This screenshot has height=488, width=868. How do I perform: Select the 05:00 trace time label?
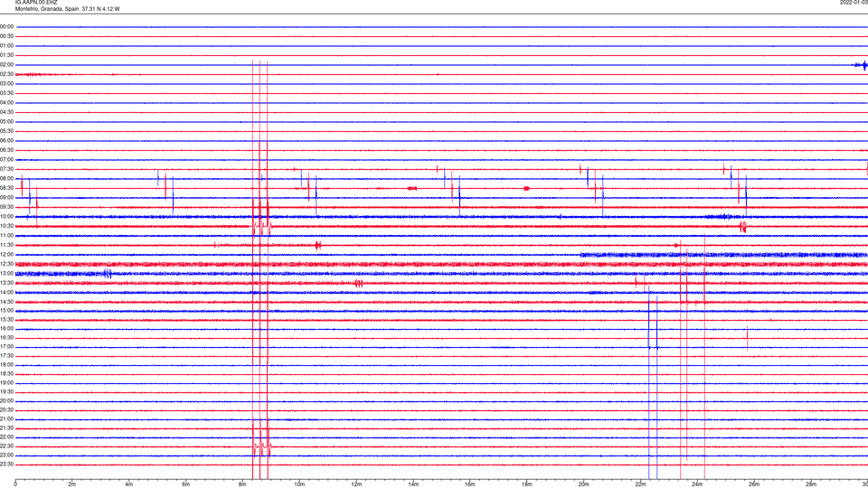pos(6,122)
